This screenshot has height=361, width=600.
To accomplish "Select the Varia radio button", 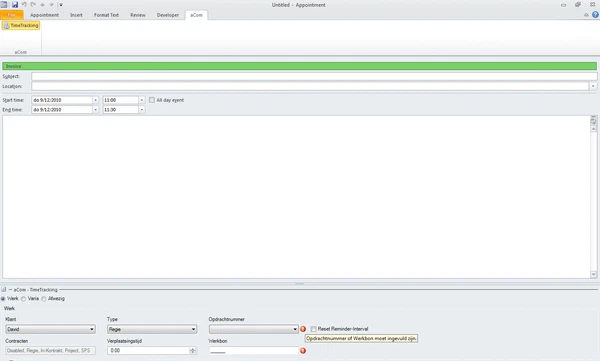I will coord(23,299).
